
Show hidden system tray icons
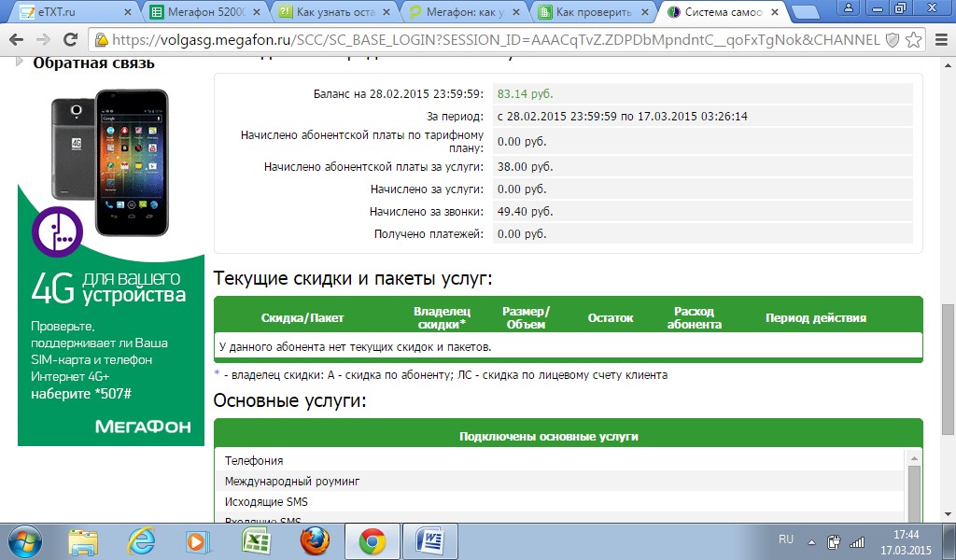tap(812, 541)
